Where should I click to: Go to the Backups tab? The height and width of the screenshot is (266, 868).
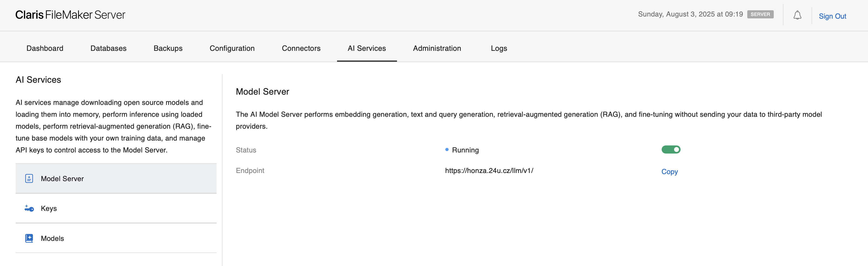click(168, 48)
